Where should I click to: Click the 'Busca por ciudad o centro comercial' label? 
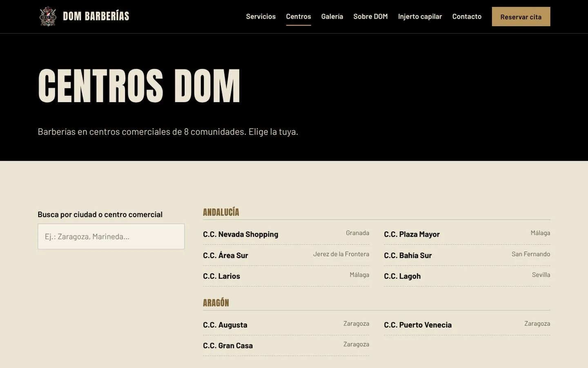(100, 214)
